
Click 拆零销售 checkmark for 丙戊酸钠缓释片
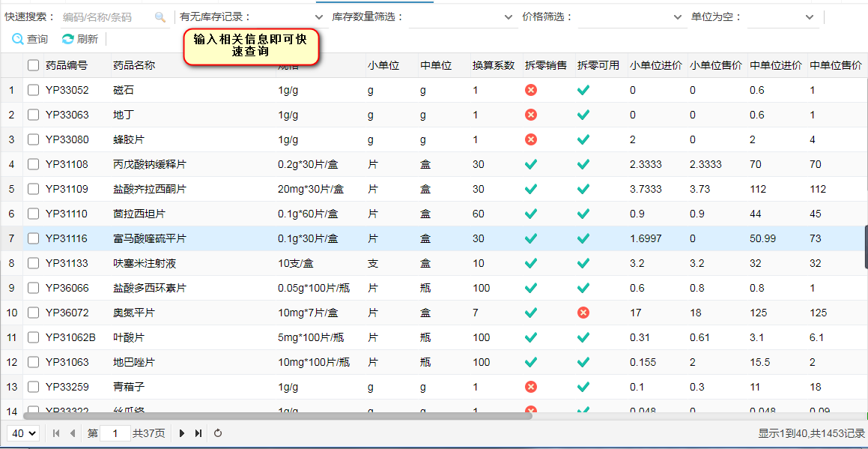(x=531, y=164)
